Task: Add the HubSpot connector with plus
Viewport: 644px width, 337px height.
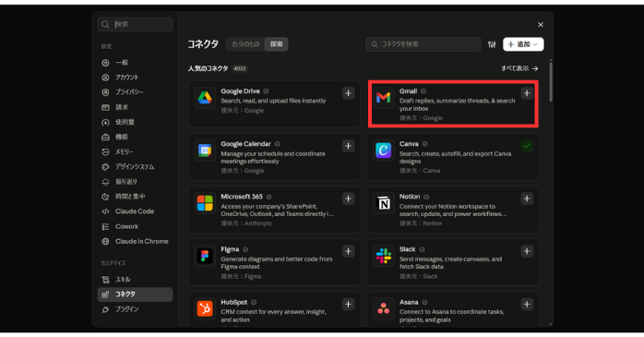Action: (x=348, y=304)
